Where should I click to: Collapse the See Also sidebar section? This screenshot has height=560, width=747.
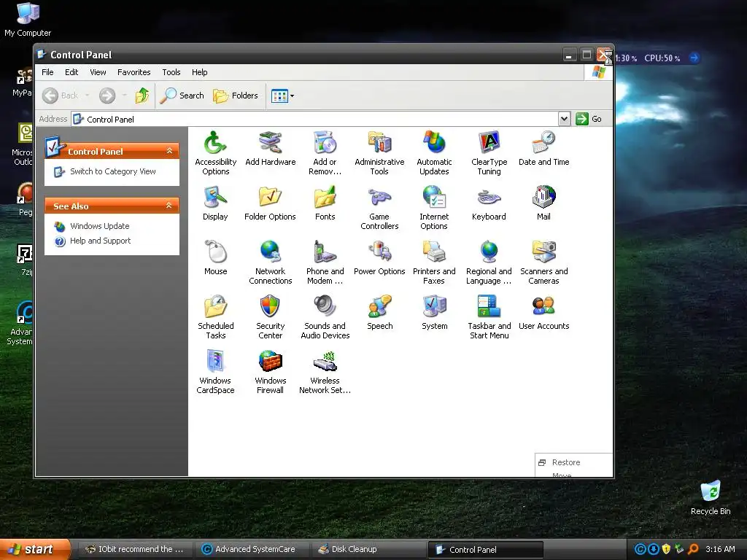(169, 206)
